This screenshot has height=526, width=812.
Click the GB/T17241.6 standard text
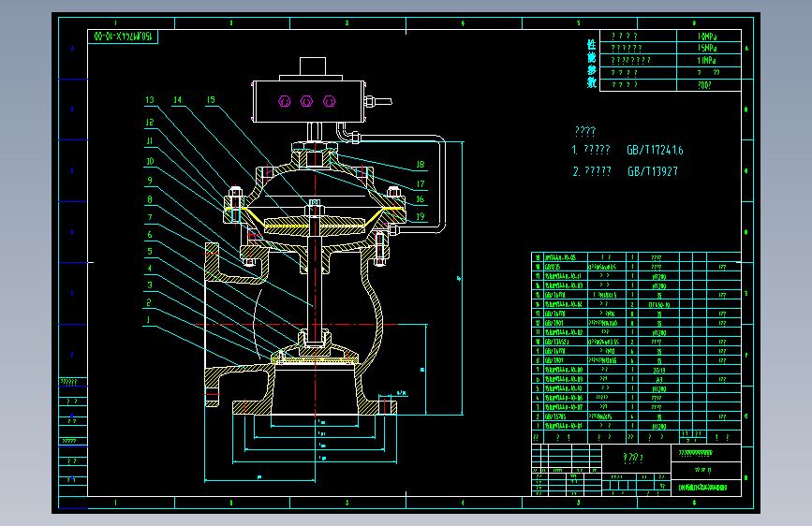point(655,150)
